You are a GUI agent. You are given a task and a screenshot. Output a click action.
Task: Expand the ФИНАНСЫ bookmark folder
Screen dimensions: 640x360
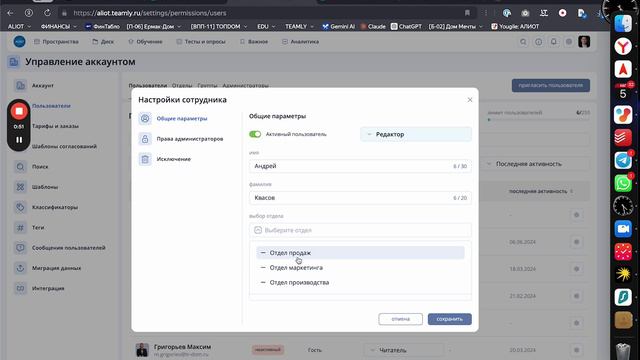pos(58,27)
